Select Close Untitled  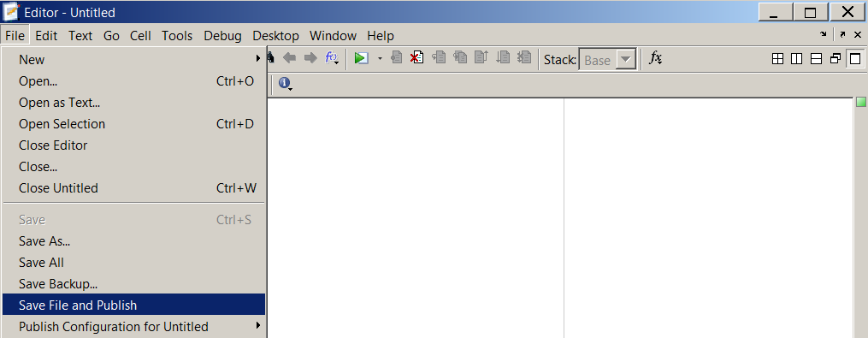click(133, 188)
